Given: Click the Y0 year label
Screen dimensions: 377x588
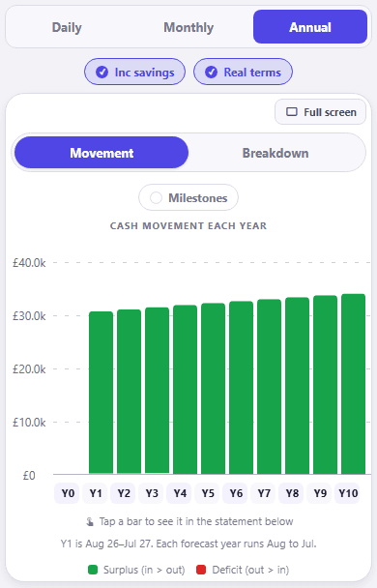Looking at the screenshot, I should 68,493.
